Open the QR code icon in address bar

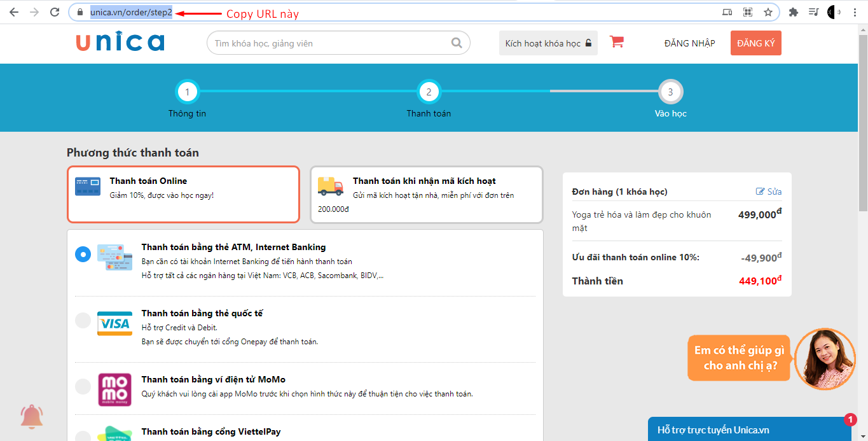[748, 12]
